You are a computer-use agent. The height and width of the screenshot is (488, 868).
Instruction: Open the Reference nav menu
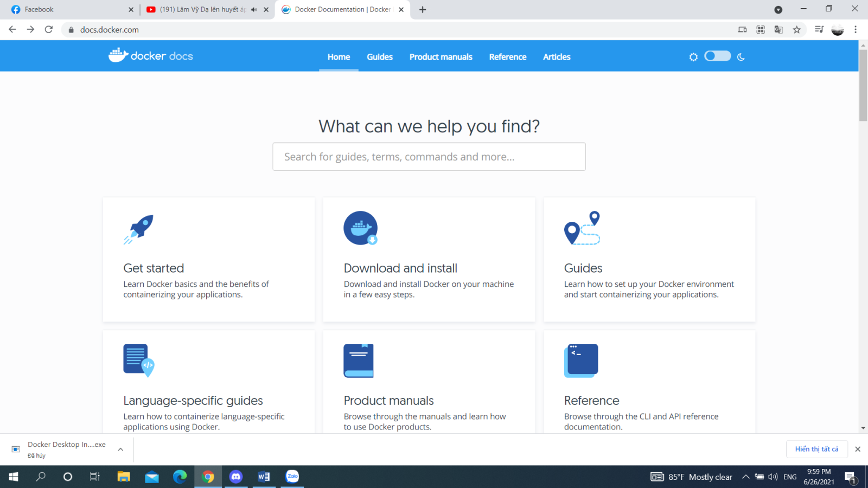point(508,57)
